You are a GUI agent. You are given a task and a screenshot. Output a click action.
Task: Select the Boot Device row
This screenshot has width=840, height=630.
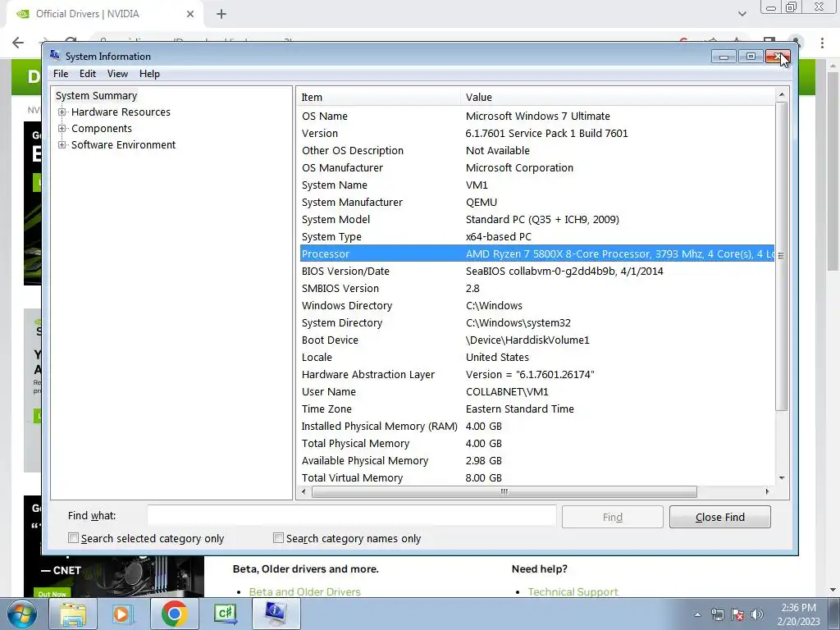click(536, 340)
